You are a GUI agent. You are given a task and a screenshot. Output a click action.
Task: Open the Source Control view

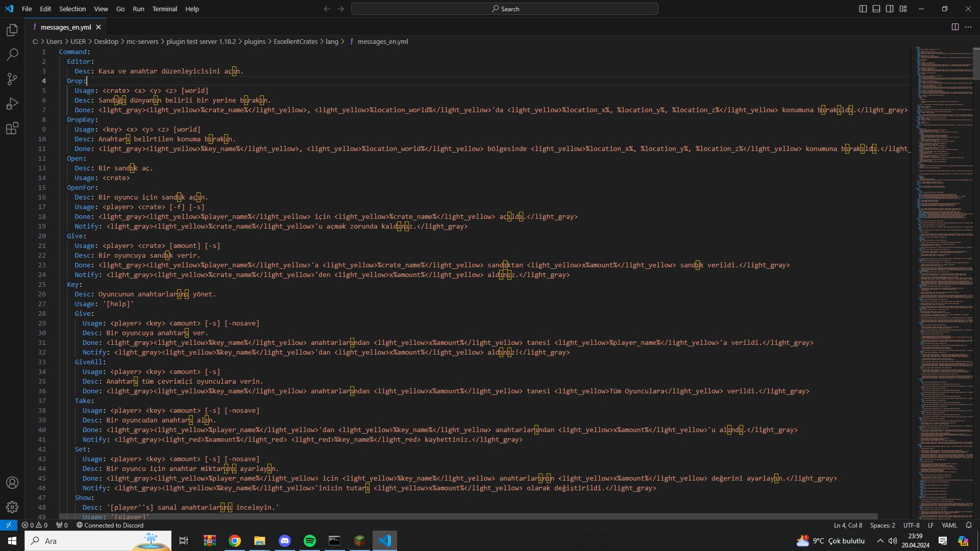[x=12, y=79]
